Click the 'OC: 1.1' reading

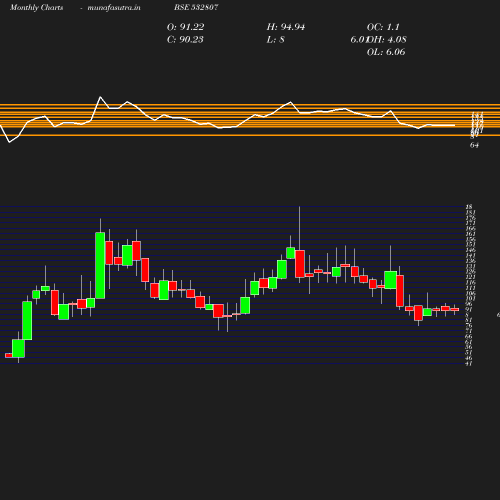pos(383,27)
